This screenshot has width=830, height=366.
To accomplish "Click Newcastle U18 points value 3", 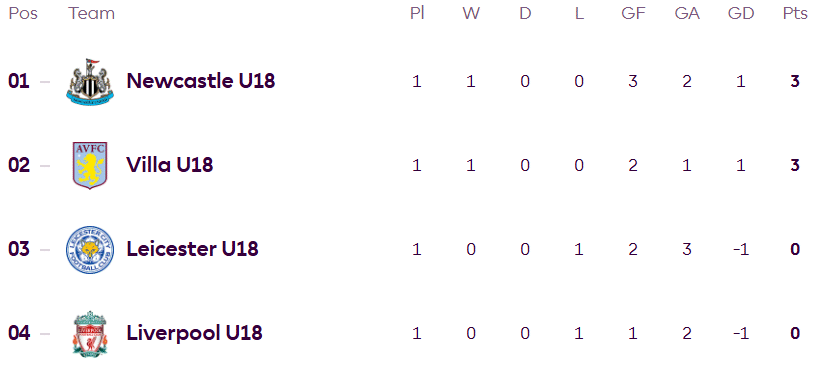I will [x=795, y=82].
